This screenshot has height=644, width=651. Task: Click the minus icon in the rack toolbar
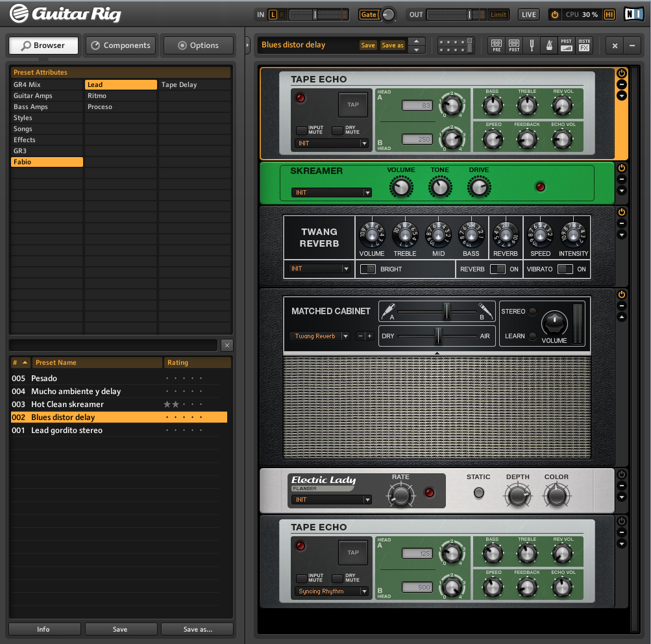click(x=632, y=45)
